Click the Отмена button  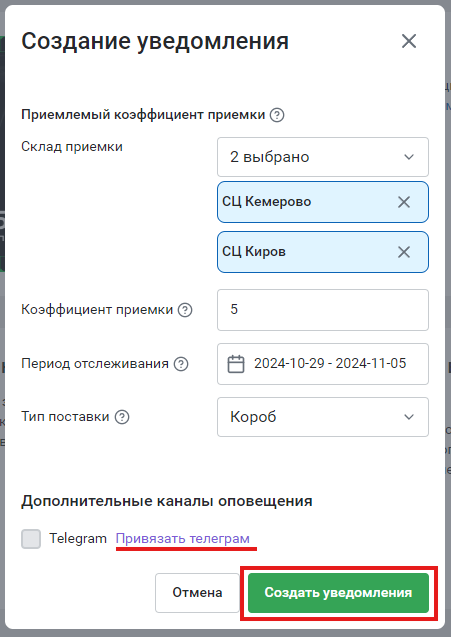197,593
